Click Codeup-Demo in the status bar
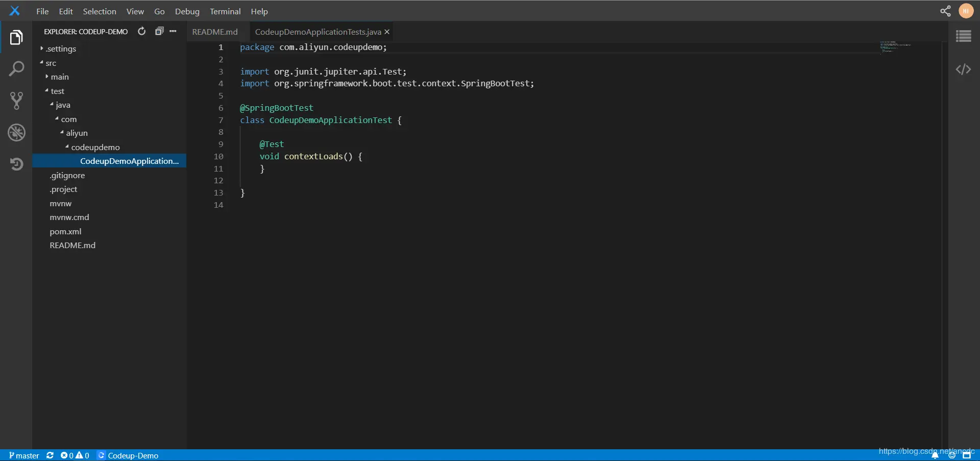This screenshot has height=461, width=980. point(134,455)
